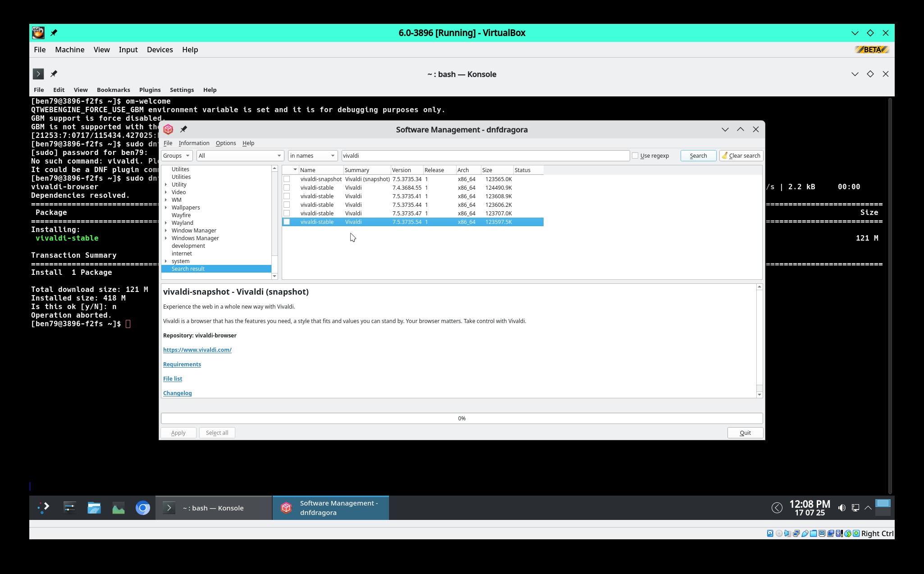Expand the system group
924x574 pixels.
point(166,261)
